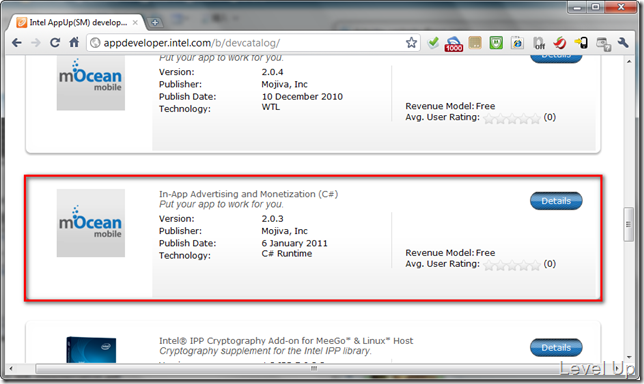Click the green smiley face extension icon
The height and width of the screenshot is (384, 644).
click(x=496, y=43)
